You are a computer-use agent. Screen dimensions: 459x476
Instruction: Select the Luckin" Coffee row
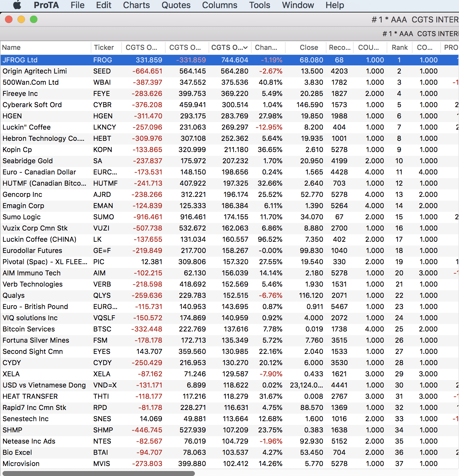pos(229,127)
